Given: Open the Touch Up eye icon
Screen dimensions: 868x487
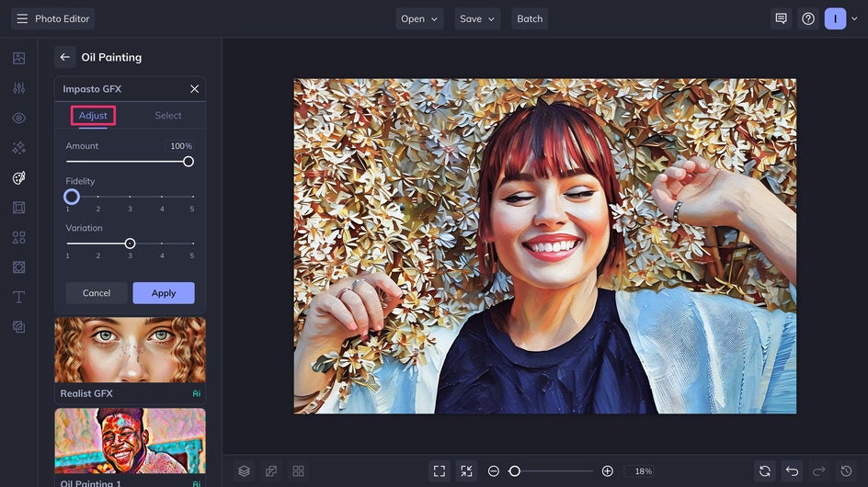Looking at the screenshot, I should tap(18, 118).
